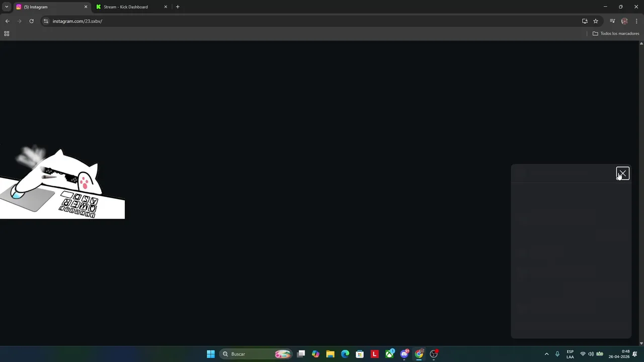Open the Xbox app on taskbar
The height and width of the screenshot is (362, 644).
(x=389, y=354)
